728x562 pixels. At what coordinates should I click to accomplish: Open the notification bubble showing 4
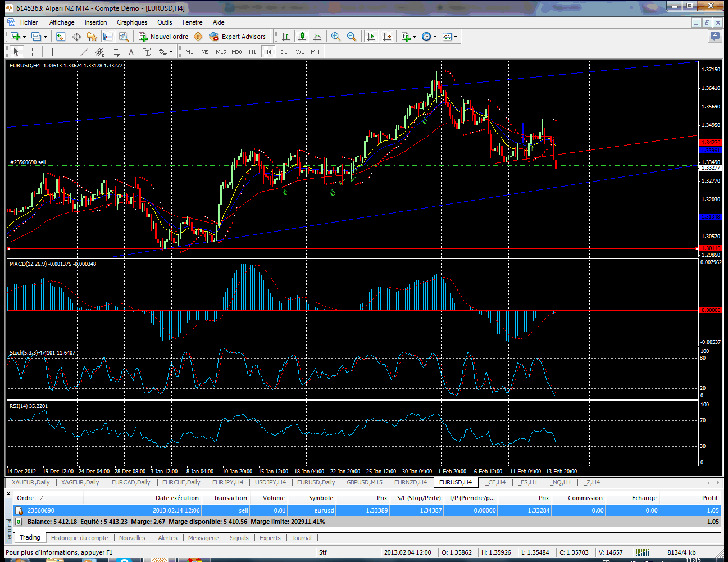[x=715, y=37]
